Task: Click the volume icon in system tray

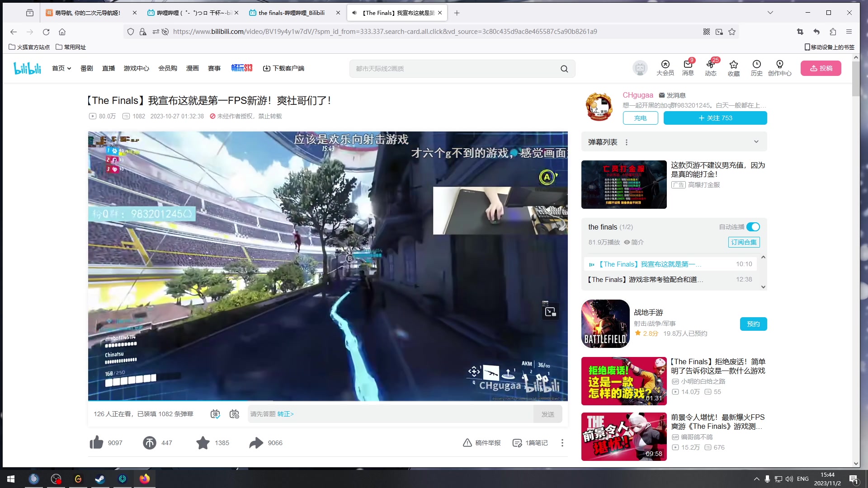Action: 789,479
